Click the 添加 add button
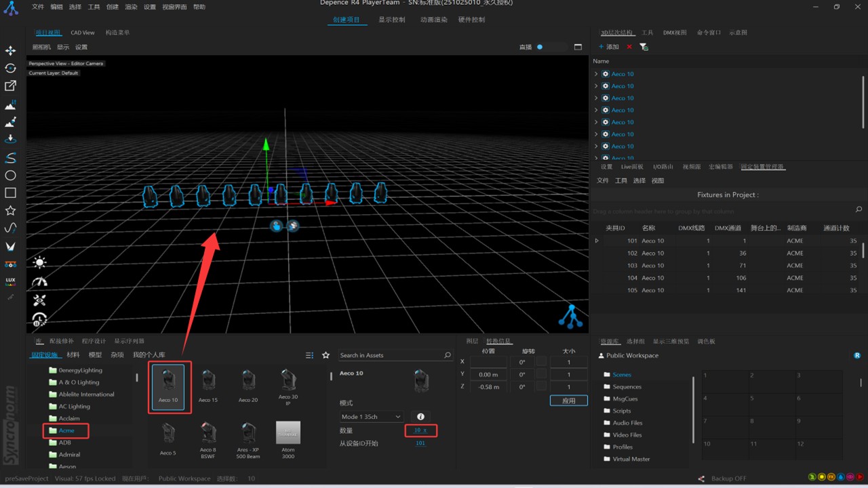868x488 pixels. click(x=608, y=47)
